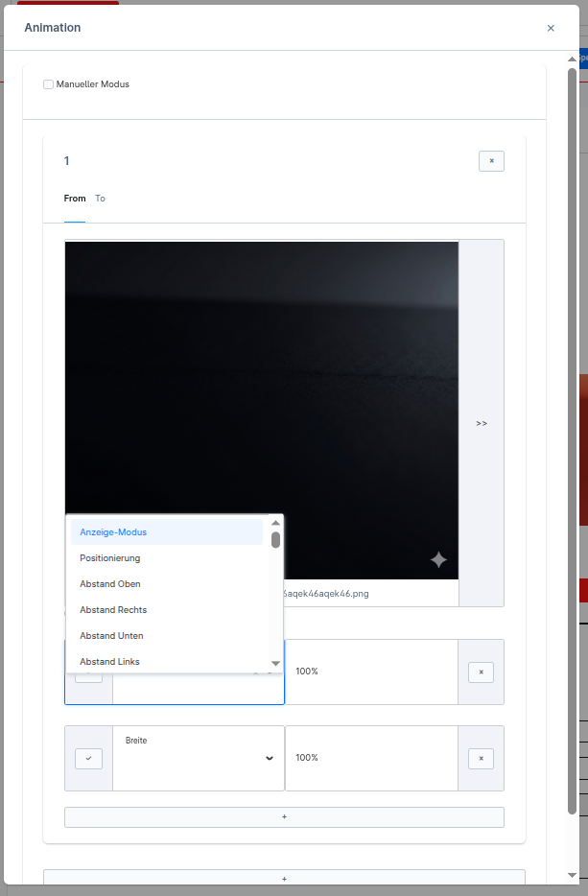Remove animation step 1

(491, 161)
